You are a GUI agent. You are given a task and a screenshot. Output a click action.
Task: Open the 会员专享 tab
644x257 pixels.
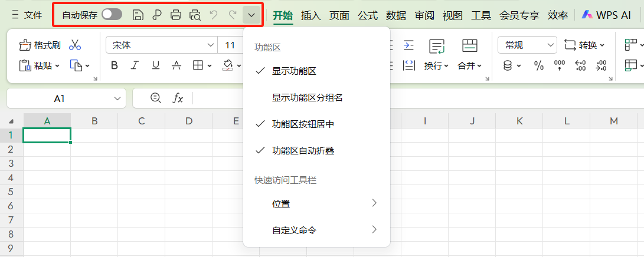519,15
